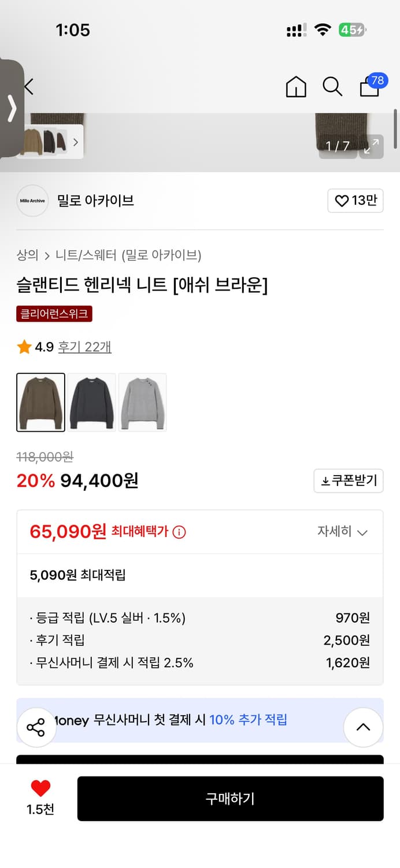Open the 상의 category breadcrumb
This screenshot has height=868, width=400.
click(x=26, y=255)
